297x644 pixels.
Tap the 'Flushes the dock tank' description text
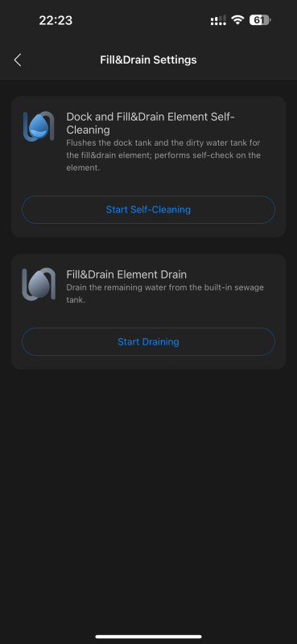163,155
